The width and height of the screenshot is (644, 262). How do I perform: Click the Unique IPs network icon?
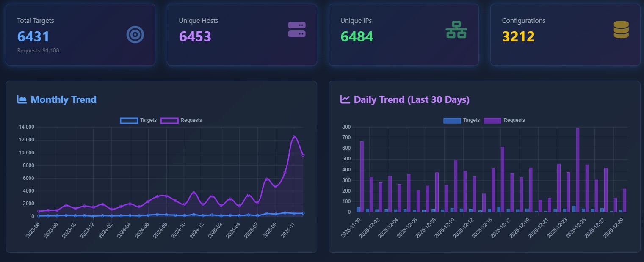click(x=456, y=30)
